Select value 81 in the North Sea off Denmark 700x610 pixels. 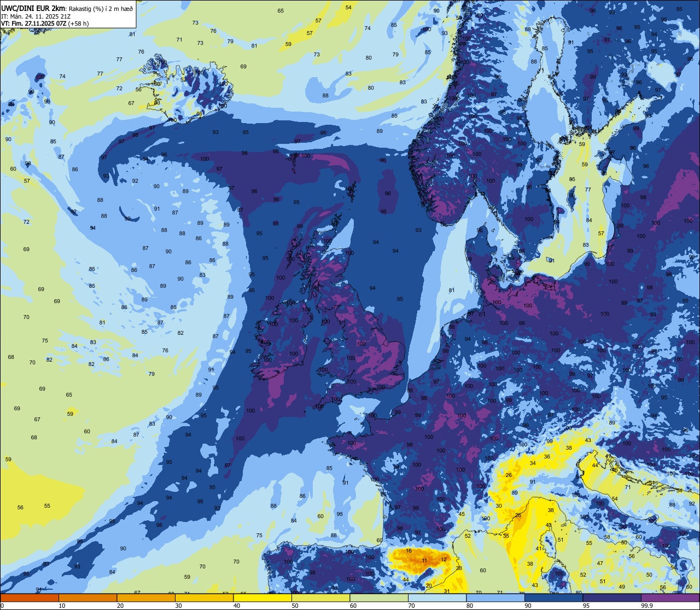coord(452,290)
